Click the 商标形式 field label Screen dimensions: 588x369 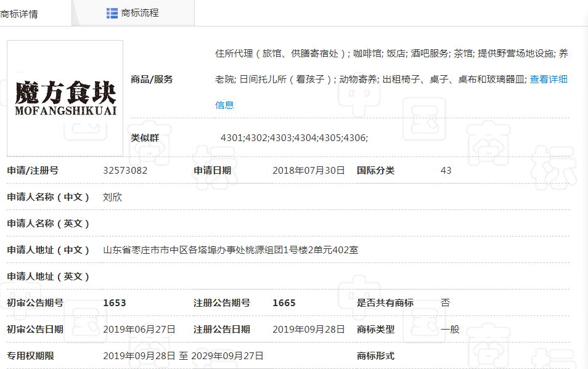(375, 356)
